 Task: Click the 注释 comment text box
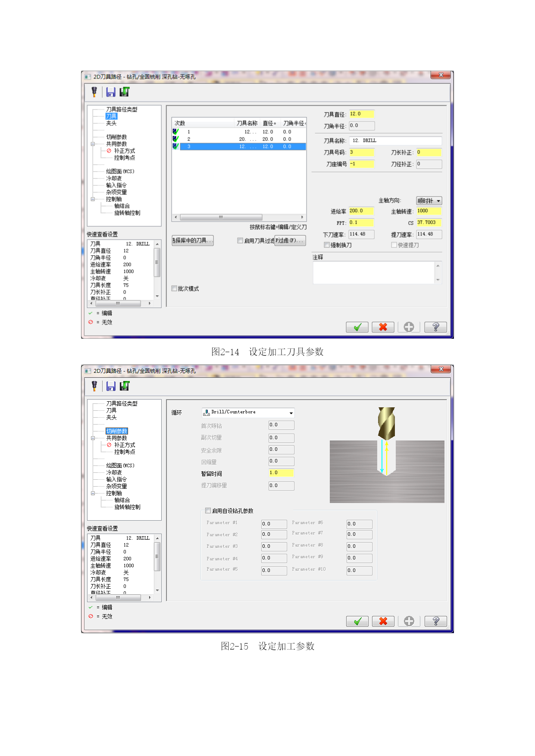(377, 272)
